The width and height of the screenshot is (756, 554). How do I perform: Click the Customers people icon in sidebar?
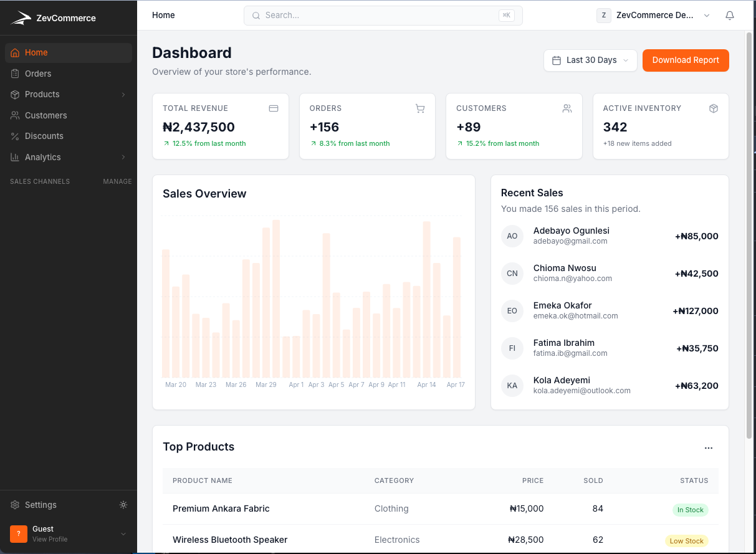pos(15,115)
